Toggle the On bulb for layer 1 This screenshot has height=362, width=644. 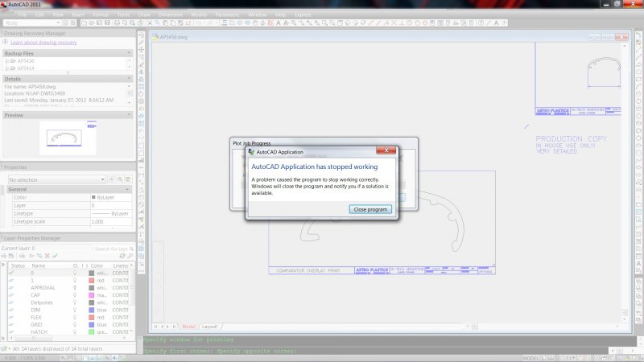pos(75,281)
